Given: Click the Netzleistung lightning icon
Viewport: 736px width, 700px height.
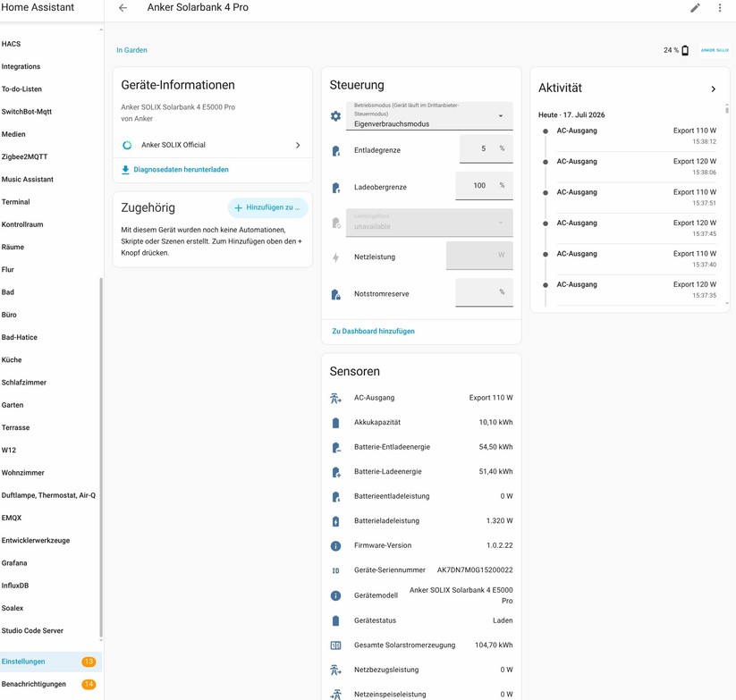Looking at the screenshot, I should (335, 257).
